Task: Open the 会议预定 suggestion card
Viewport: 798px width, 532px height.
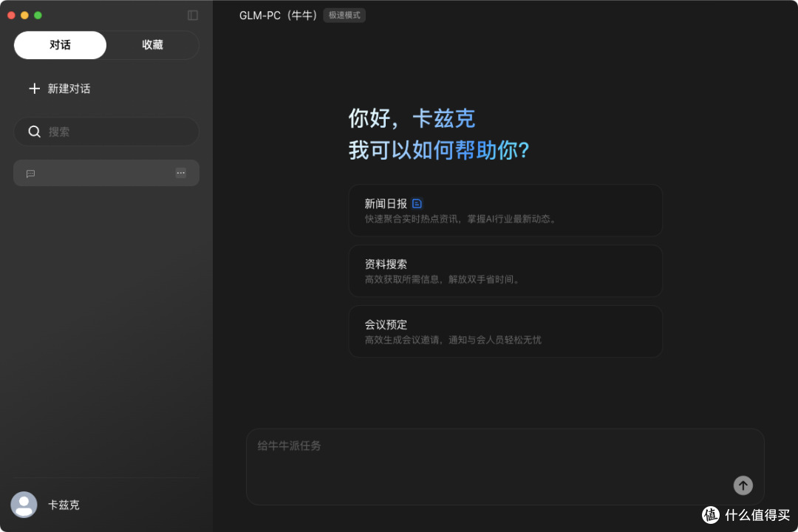Action: [505, 332]
